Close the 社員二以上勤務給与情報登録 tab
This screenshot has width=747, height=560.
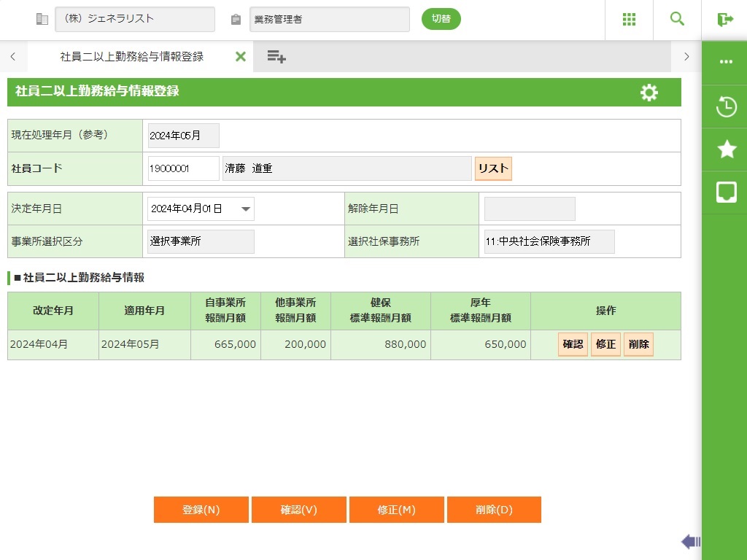[240, 57]
